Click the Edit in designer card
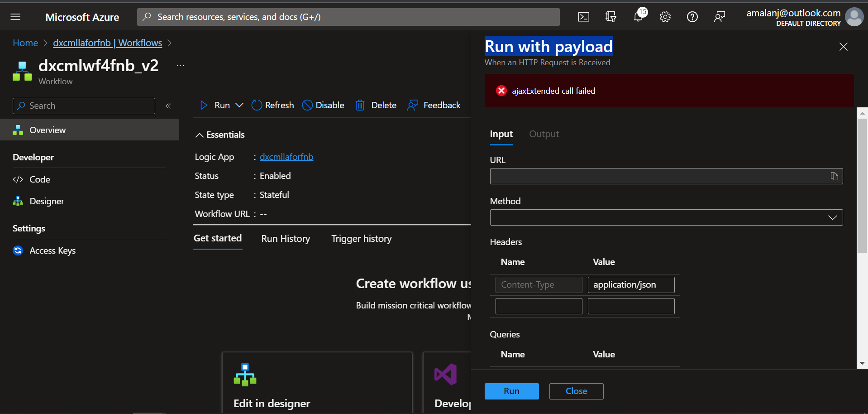Screen dimensions: 868x414 pyautogui.click(x=317, y=383)
